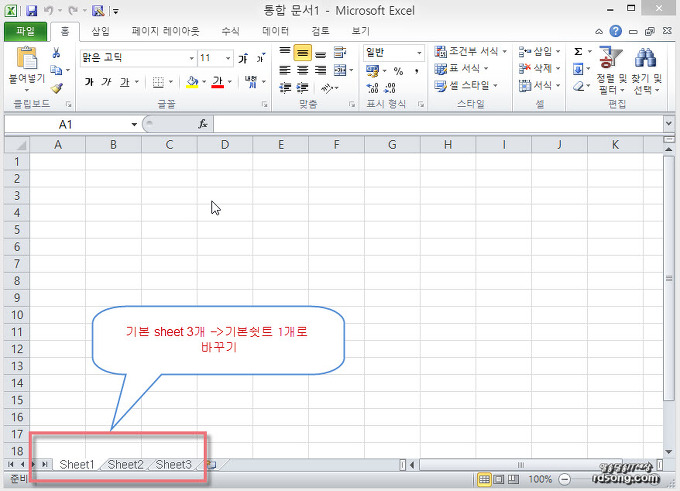The image size is (680, 491).
Task: Open the font name dropdown (맑은 고딕)
Action: pos(191,58)
